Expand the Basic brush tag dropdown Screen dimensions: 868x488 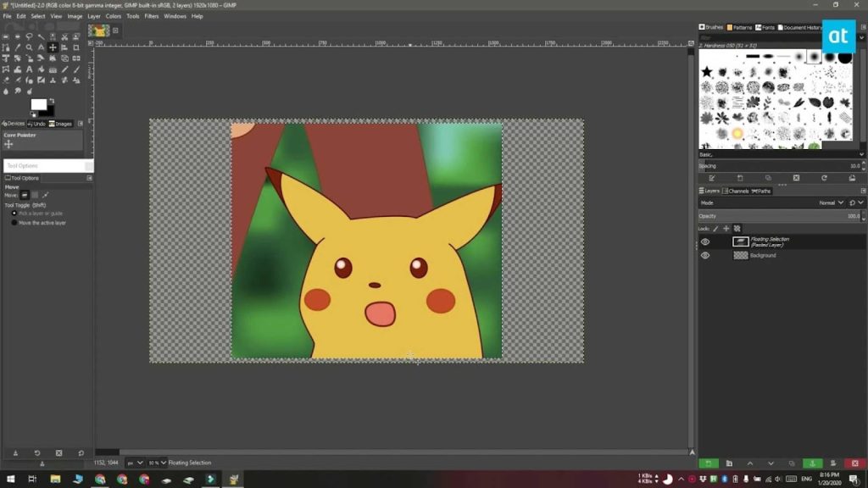[861, 154]
